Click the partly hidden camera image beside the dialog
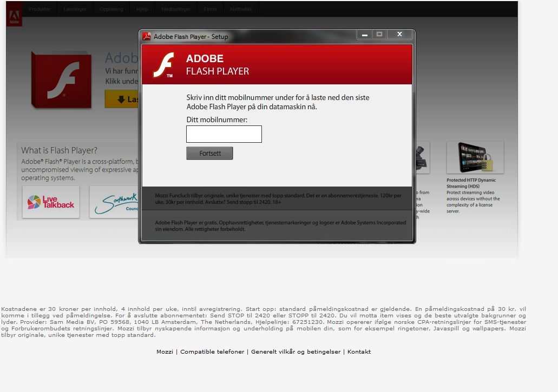This screenshot has height=392, width=558. click(422, 157)
